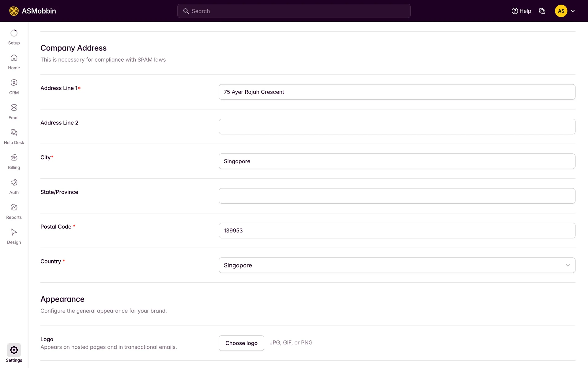Open the Help link
Screen dimensions: 588x368
pyautogui.click(x=521, y=11)
